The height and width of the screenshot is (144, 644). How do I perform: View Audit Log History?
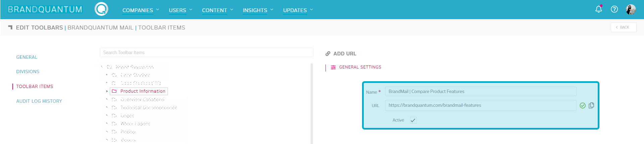[x=39, y=101]
